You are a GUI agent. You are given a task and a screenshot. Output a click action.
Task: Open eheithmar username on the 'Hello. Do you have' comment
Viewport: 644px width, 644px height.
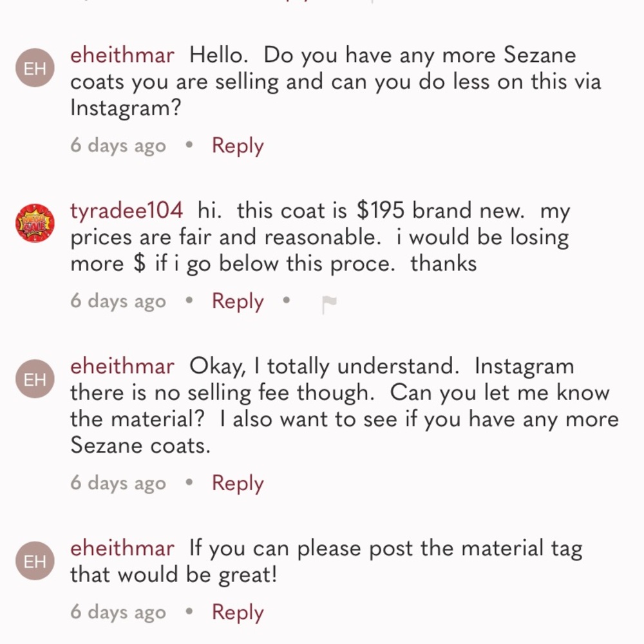122,55
